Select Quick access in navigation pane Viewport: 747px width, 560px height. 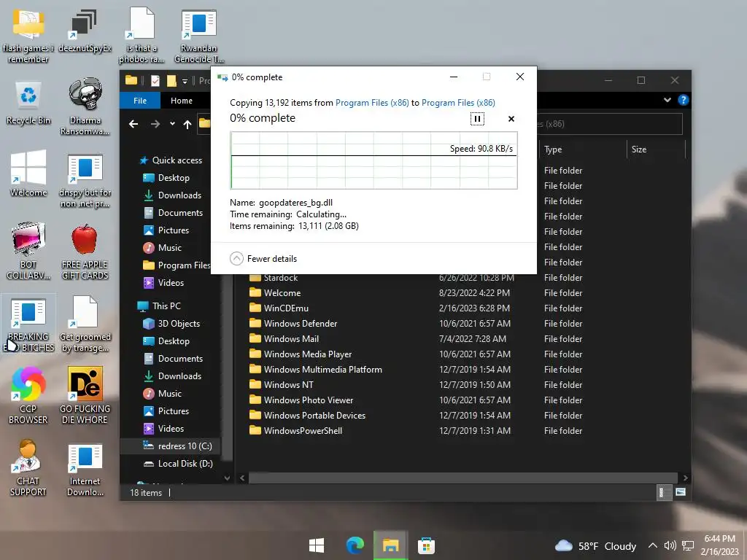pos(170,160)
